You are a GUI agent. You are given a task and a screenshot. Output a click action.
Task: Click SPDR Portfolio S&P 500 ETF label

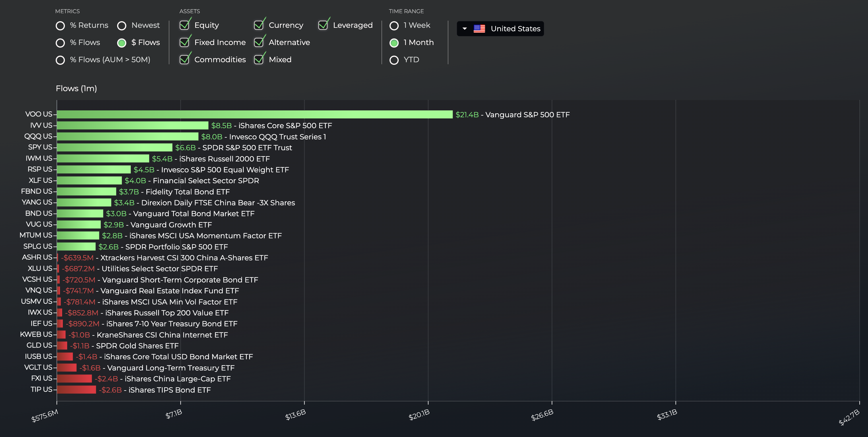177,247
